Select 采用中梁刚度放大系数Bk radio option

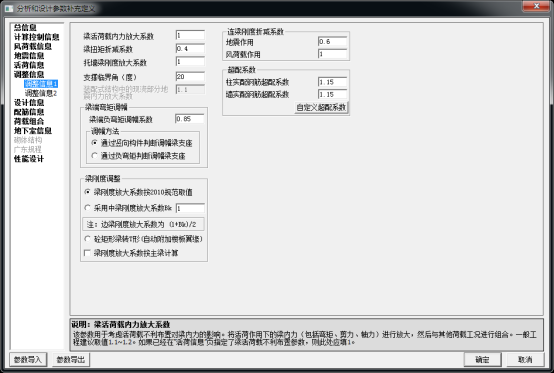click(87, 208)
